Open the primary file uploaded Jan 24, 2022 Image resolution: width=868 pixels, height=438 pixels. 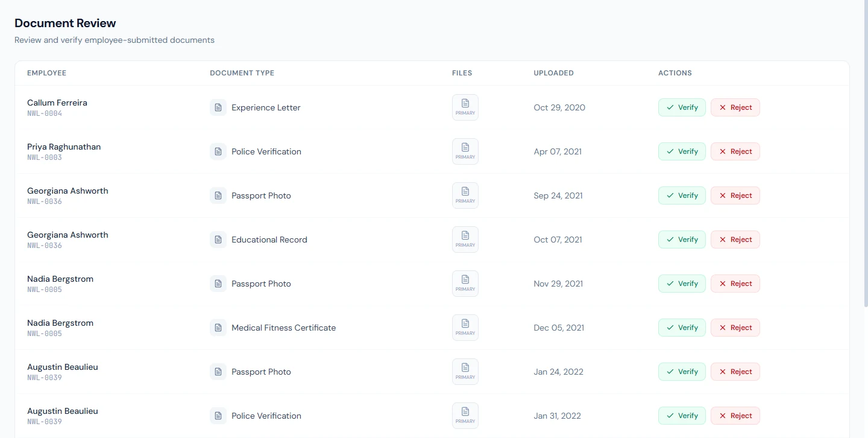pos(465,372)
